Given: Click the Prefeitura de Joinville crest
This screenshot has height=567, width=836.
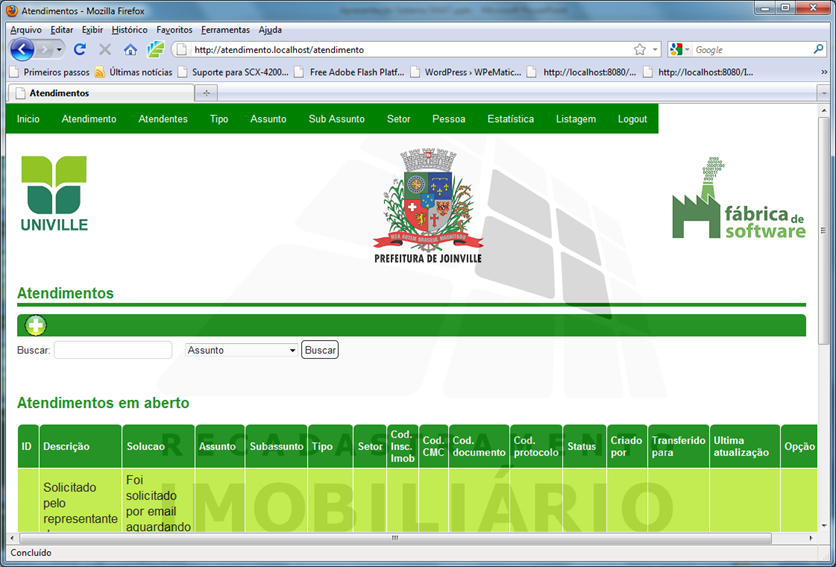Looking at the screenshot, I should (428, 205).
